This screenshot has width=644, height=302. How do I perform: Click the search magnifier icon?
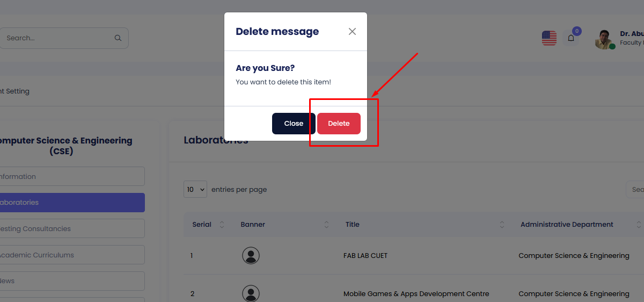[118, 38]
